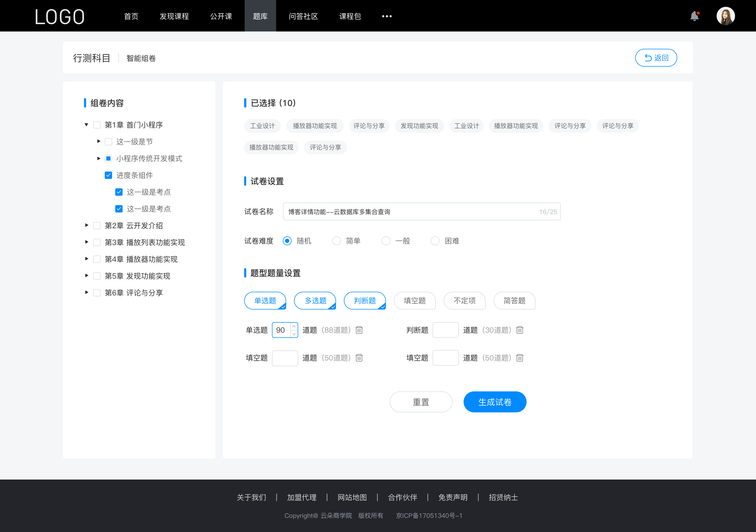Click the 重置 button

tap(420, 402)
